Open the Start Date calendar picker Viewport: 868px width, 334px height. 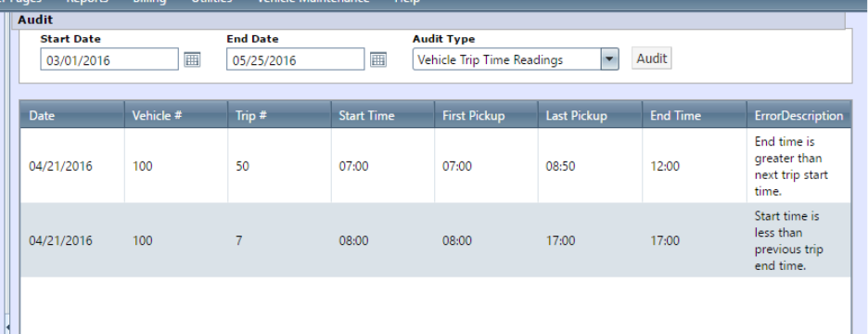pyautogui.click(x=192, y=59)
